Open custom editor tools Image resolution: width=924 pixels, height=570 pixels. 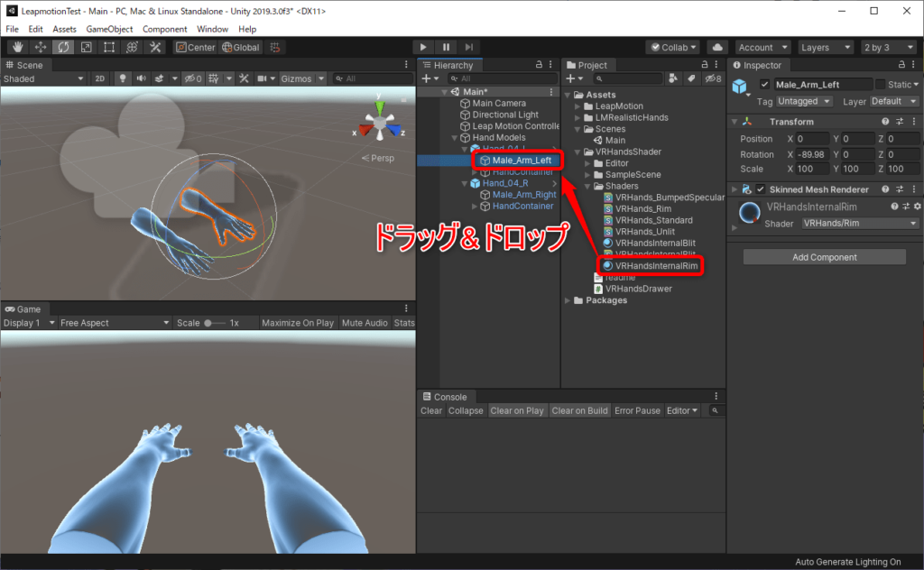point(155,47)
